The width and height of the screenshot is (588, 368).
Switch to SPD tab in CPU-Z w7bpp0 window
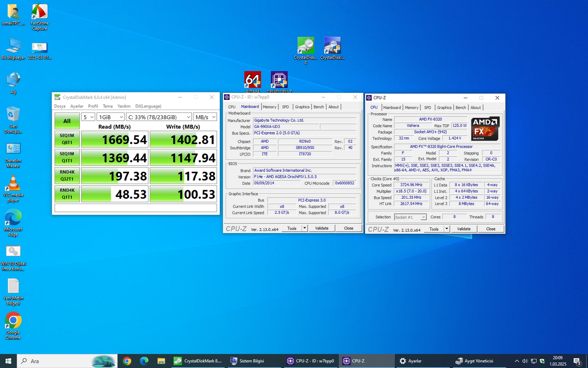coord(285,107)
